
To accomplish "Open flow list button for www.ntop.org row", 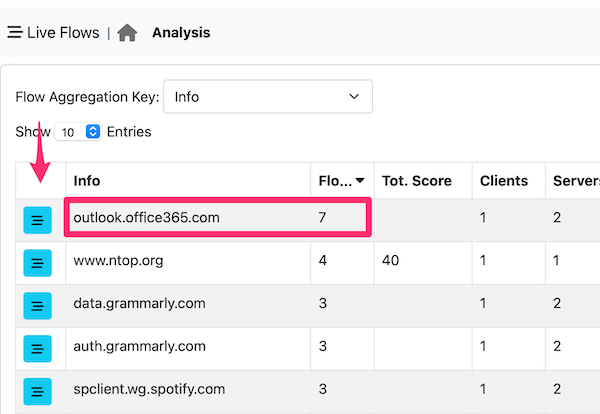I will click(38, 263).
